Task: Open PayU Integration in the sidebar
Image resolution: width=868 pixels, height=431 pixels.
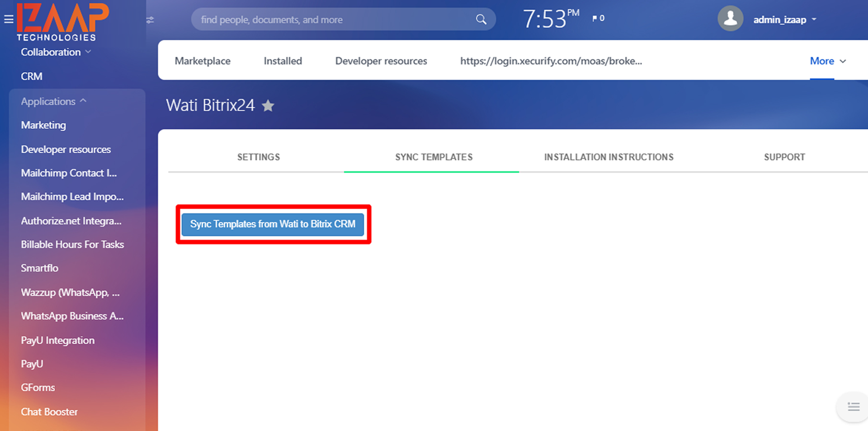Action: (x=58, y=341)
